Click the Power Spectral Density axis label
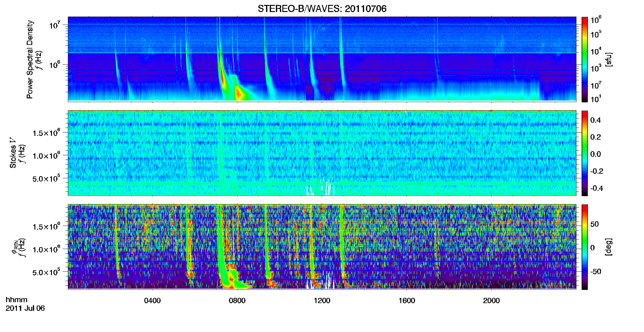 pos(30,59)
